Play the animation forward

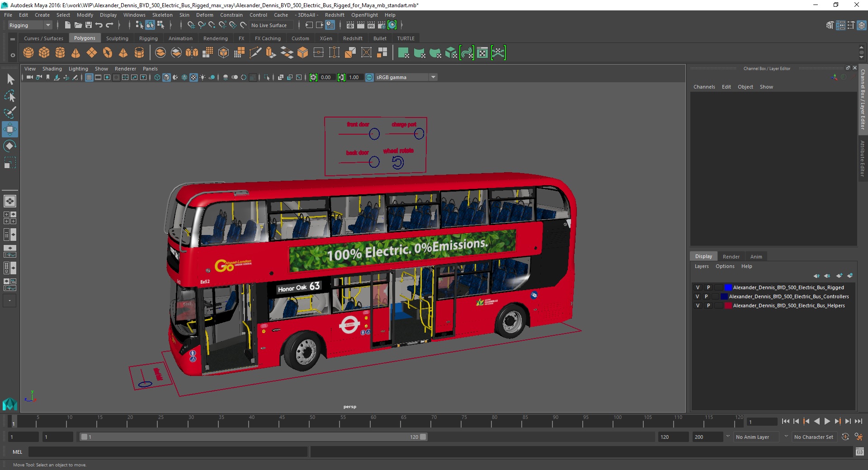point(827,421)
